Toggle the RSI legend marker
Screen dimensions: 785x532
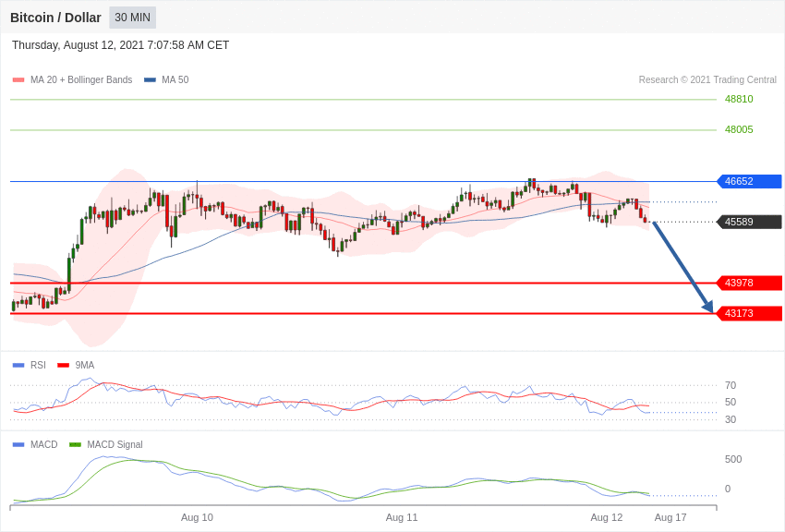(x=18, y=365)
